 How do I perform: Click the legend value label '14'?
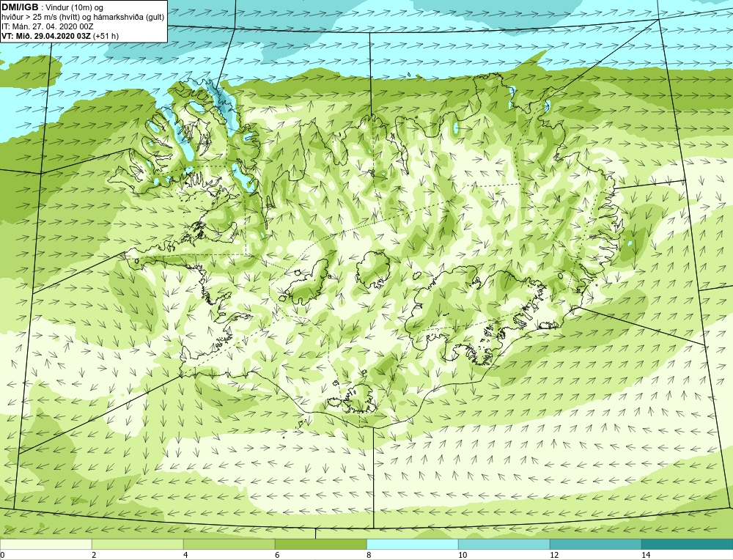tap(646, 555)
